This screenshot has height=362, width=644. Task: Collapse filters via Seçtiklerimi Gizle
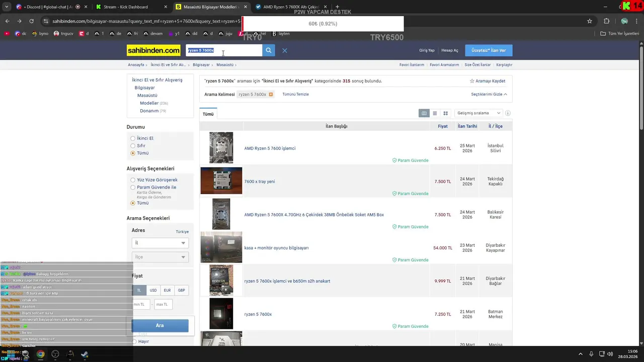(489, 95)
